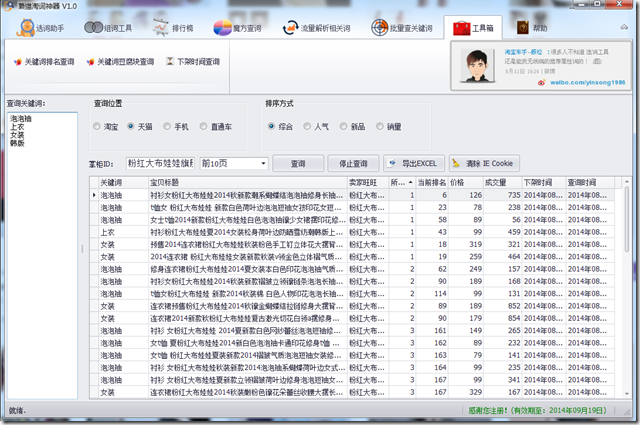The image size is (640, 425).
Task: Open the 帮助 help tab
Action: pos(536,28)
